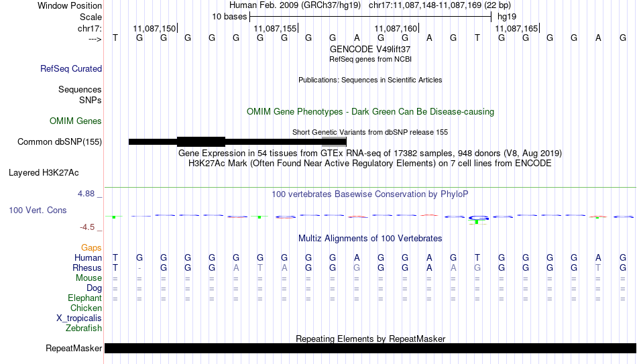
Task: Open the 100 Vert. Cons track label
Action: pos(38,210)
